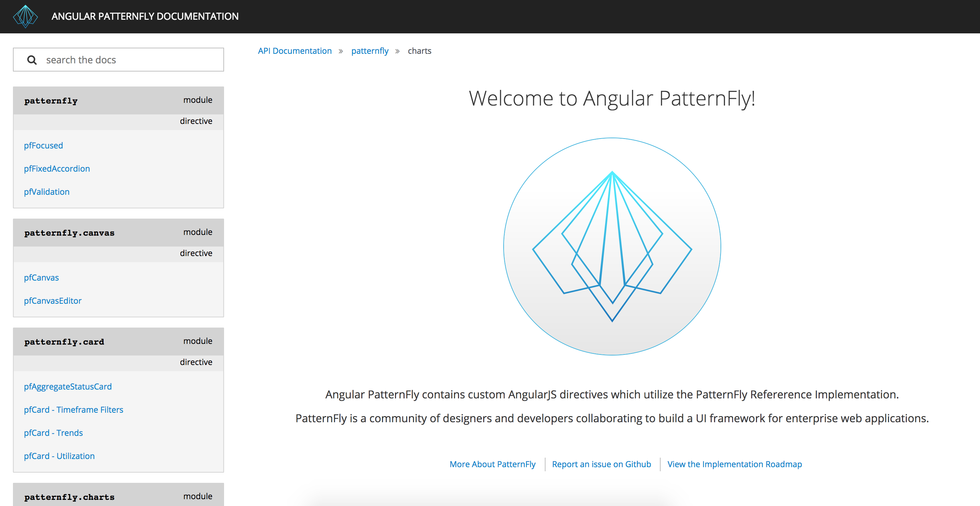This screenshot has width=980, height=506.
Task: Select the pfCanvas directive
Action: (x=41, y=278)
